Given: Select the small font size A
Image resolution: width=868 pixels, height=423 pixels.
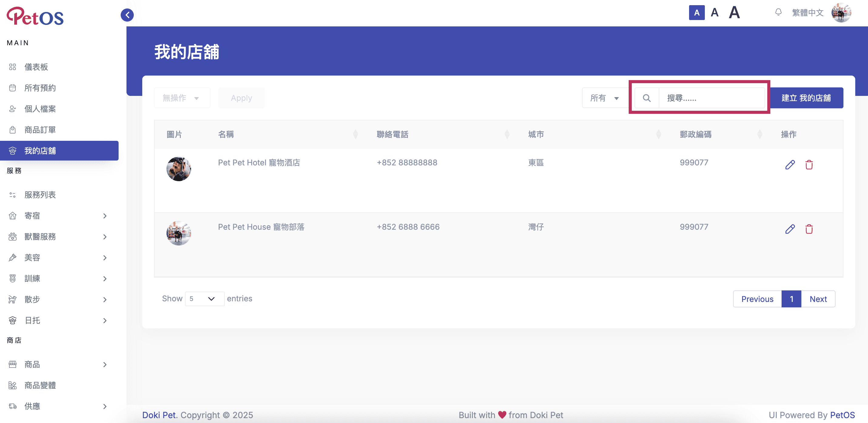Looking at the screenshot, I should (696, 13).
